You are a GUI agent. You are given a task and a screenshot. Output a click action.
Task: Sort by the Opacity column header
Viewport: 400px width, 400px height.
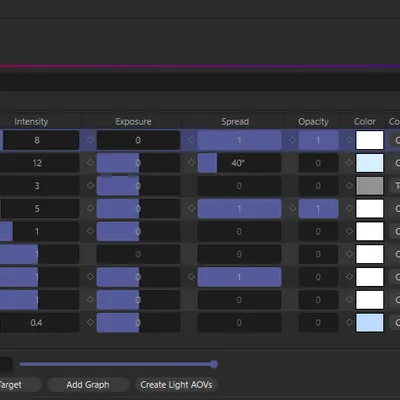313,122
